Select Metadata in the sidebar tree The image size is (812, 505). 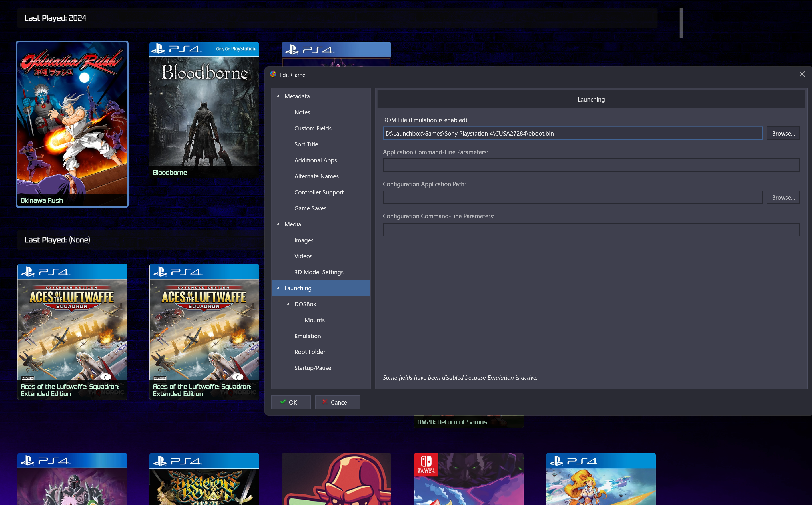297,96
